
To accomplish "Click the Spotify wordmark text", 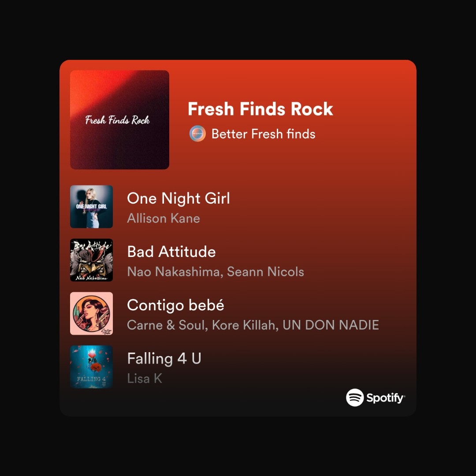I will pyautogui.click(x=386, y=398).
